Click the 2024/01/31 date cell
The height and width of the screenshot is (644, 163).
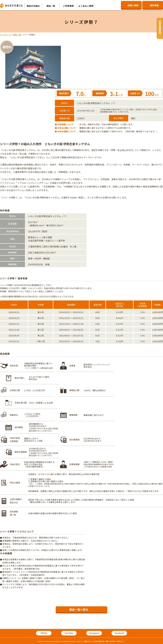point(14,324)
